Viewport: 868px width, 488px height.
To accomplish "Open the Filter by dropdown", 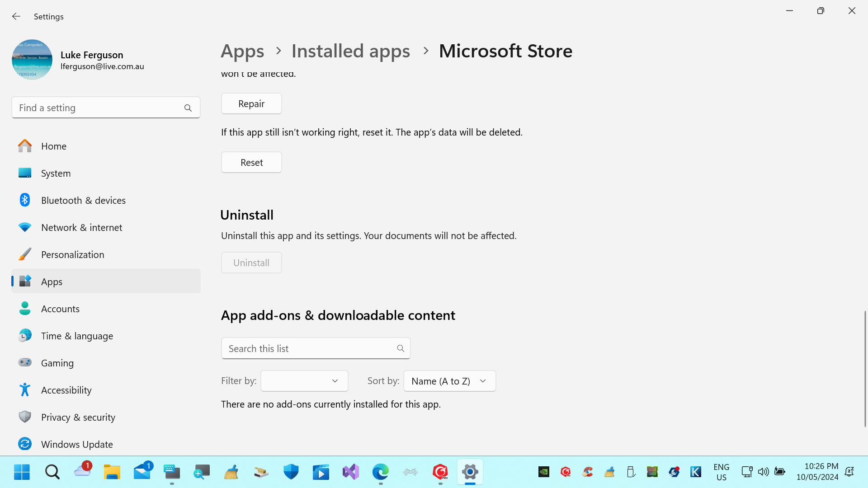I will pos(304,381).
